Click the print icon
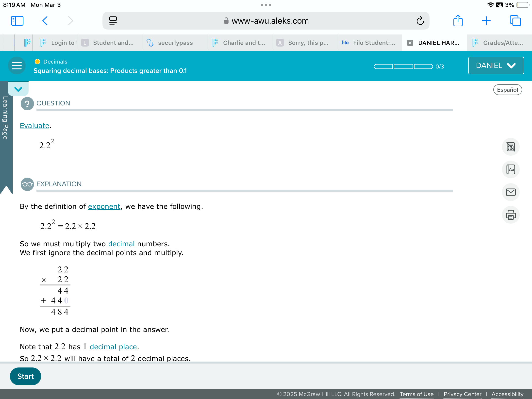Viewport: 532px width, 399px height. pyautogui.click(x=511, y=215)
